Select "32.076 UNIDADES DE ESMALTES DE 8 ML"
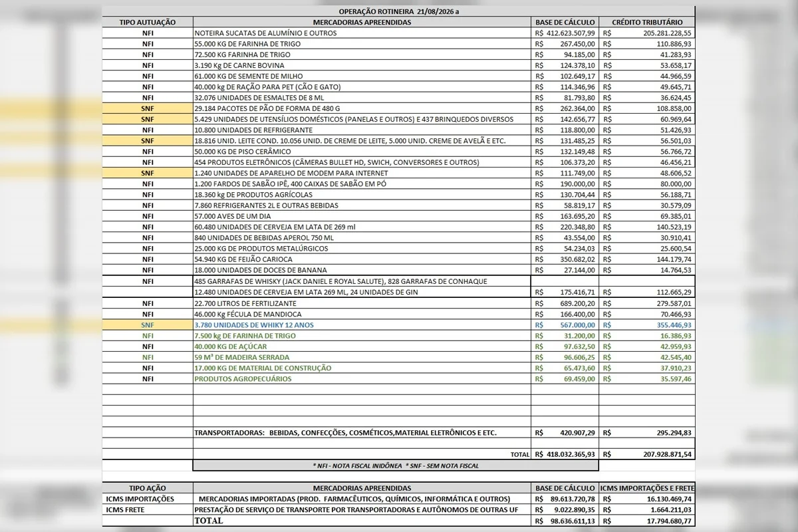This screenshot has height=532, width=798. (x=362, y=97)
